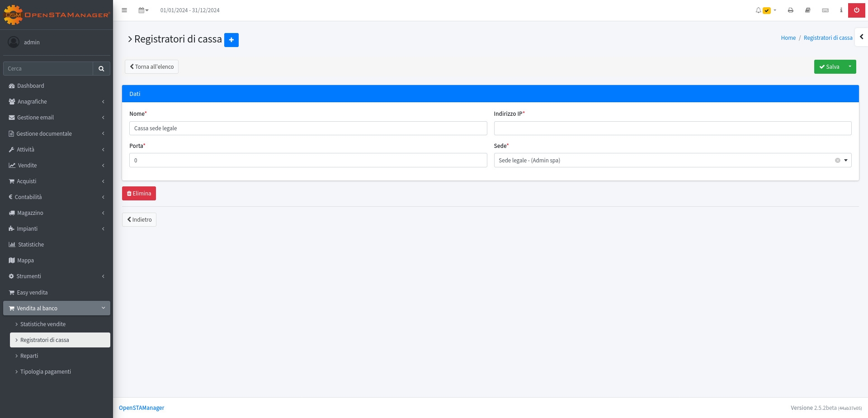
Task: Click the keyboard shortcuts icon
Action: click(825, 10)
